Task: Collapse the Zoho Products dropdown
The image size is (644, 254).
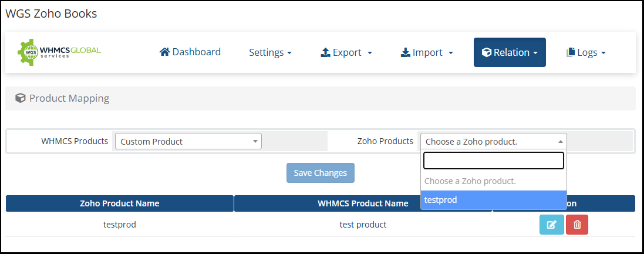Action: pos(493,141)
